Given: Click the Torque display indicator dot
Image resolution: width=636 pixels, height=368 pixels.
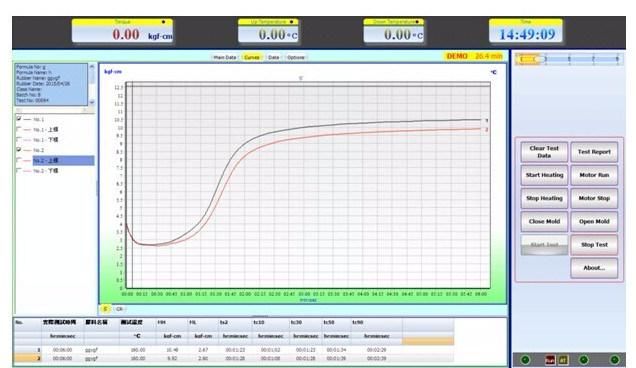Looking at the screenshot, I should 163,22.
